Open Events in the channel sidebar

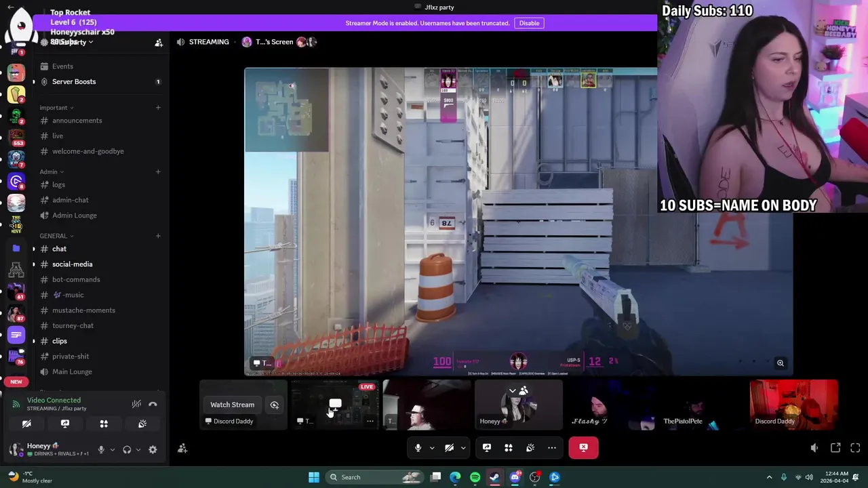(x=101, y=66)
